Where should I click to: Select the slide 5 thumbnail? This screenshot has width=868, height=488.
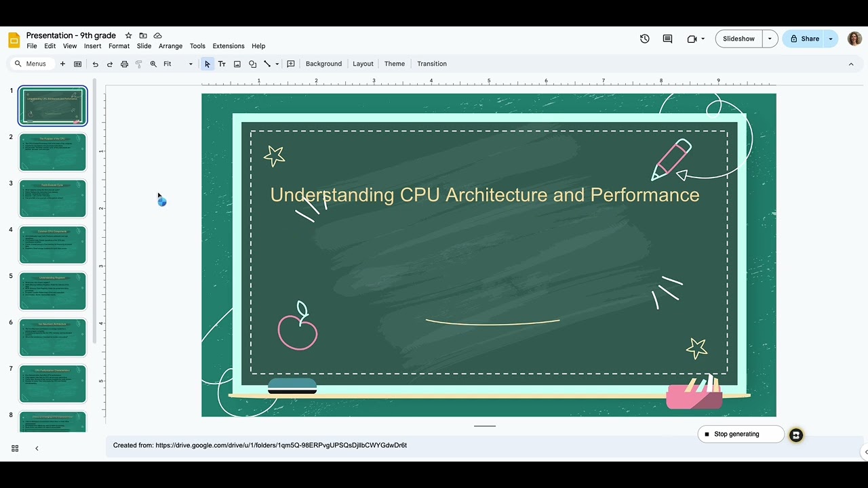(x=53, y=291)
